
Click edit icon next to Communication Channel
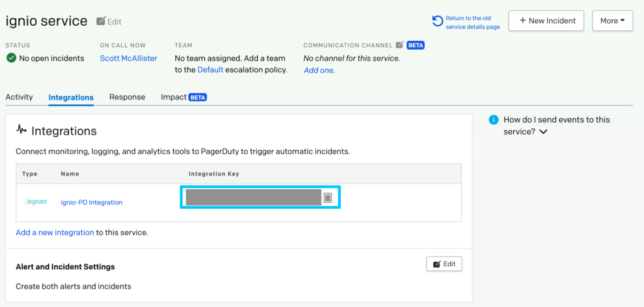pos(399,45)
